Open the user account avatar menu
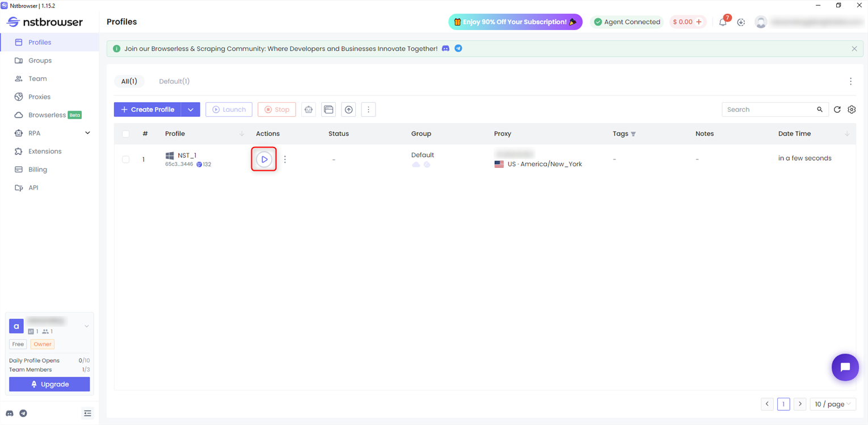868x425 pixels. pos(761,22)
